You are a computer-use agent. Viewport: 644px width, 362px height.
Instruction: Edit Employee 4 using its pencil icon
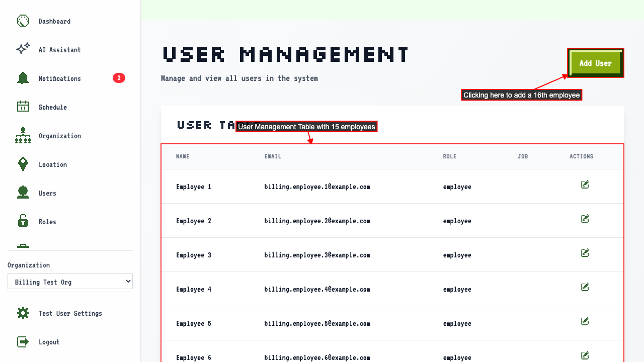[x=585, y=288]
